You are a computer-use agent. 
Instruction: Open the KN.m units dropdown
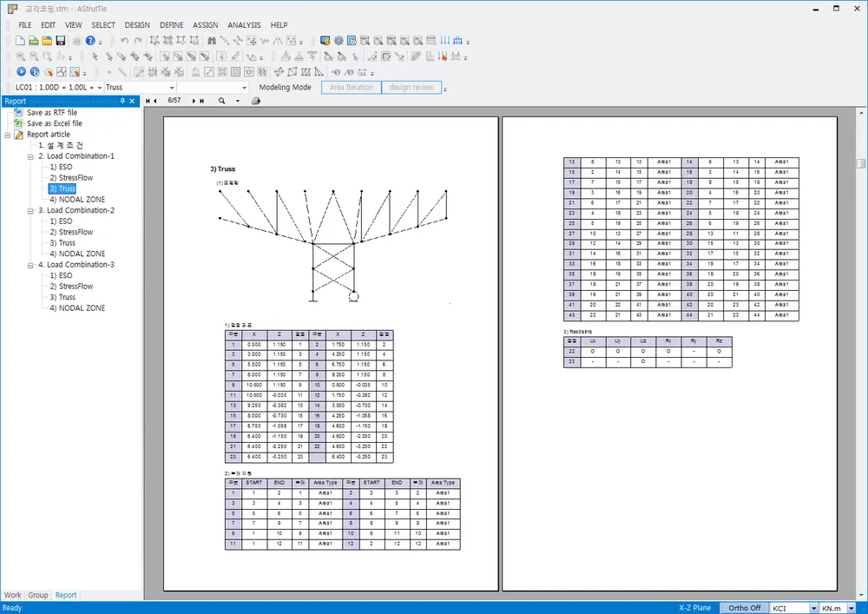tap(852, 608)
